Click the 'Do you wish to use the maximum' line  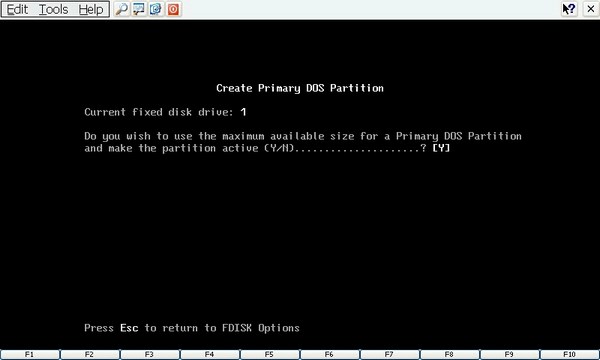tap(303, 136)
